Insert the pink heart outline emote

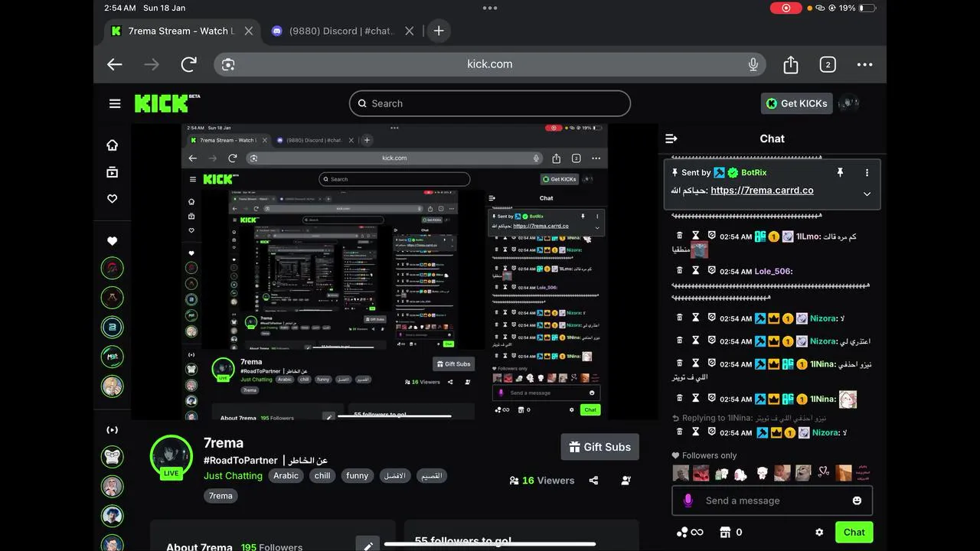pyautogui.click(x=823, y=473)
